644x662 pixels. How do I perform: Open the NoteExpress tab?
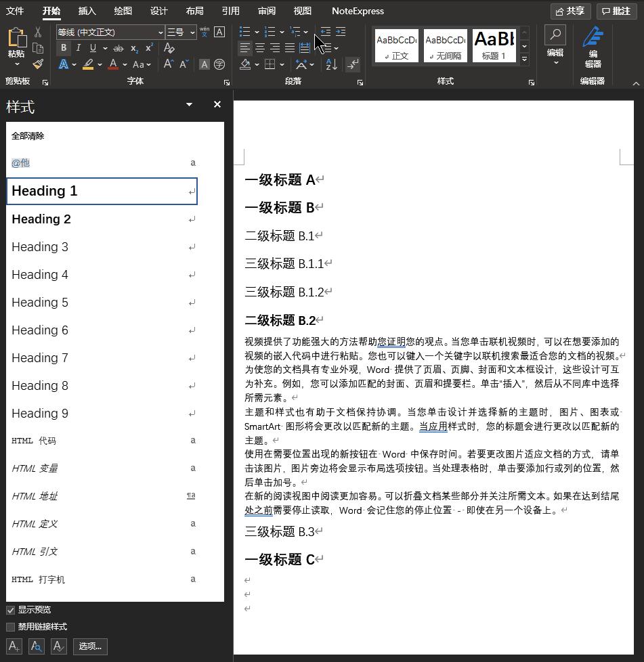[358, 11]
